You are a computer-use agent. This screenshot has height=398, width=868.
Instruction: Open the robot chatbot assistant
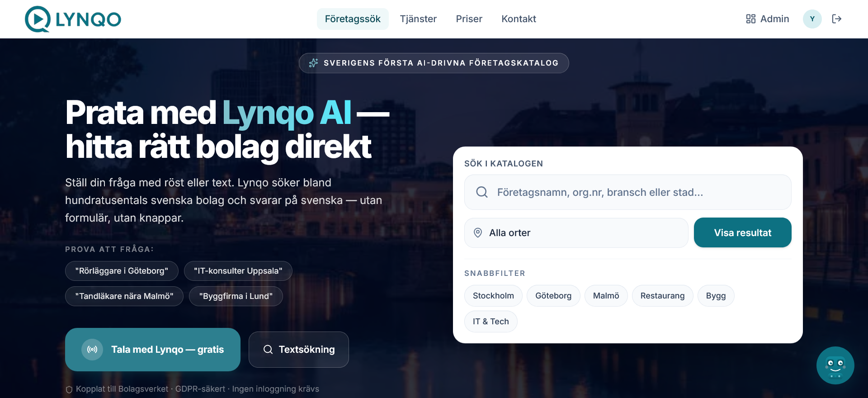pyautogui.click(x=835, y=365)
